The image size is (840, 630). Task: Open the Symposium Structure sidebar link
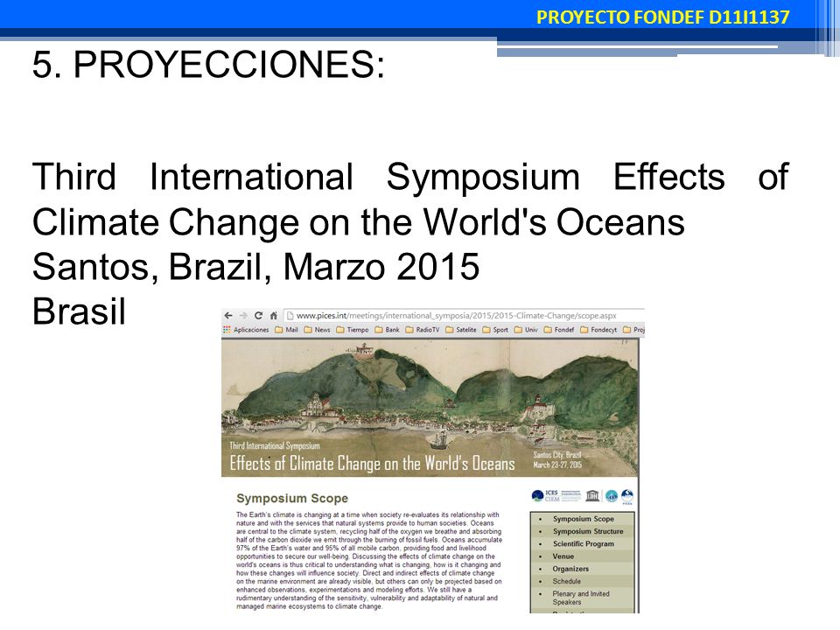(x=588, y=531)
